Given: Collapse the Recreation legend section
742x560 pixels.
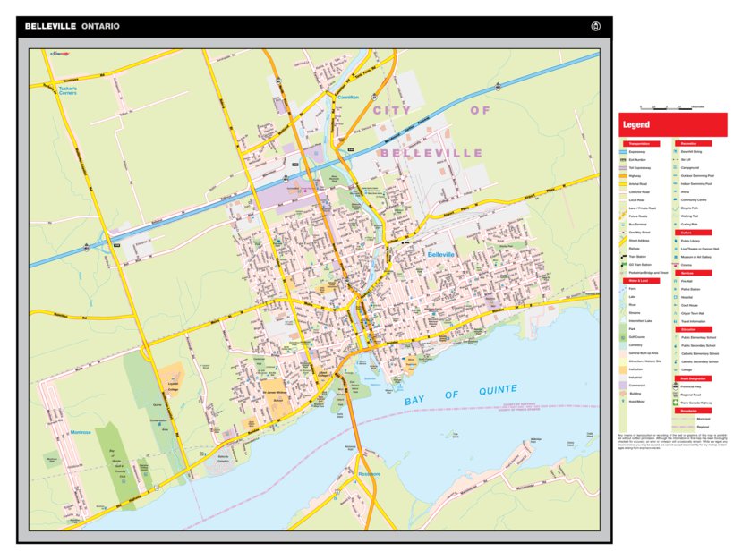Looking at the screenshot, I should (x=692, y=145).
